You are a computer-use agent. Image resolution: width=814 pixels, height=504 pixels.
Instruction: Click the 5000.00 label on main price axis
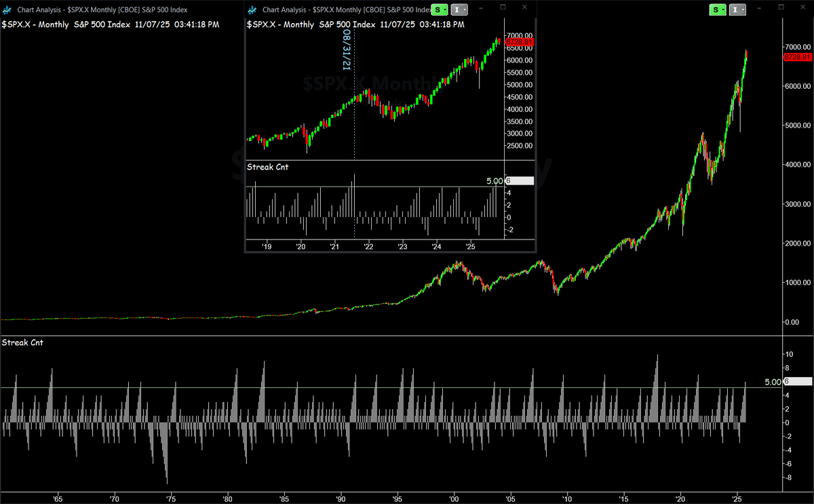798,125
